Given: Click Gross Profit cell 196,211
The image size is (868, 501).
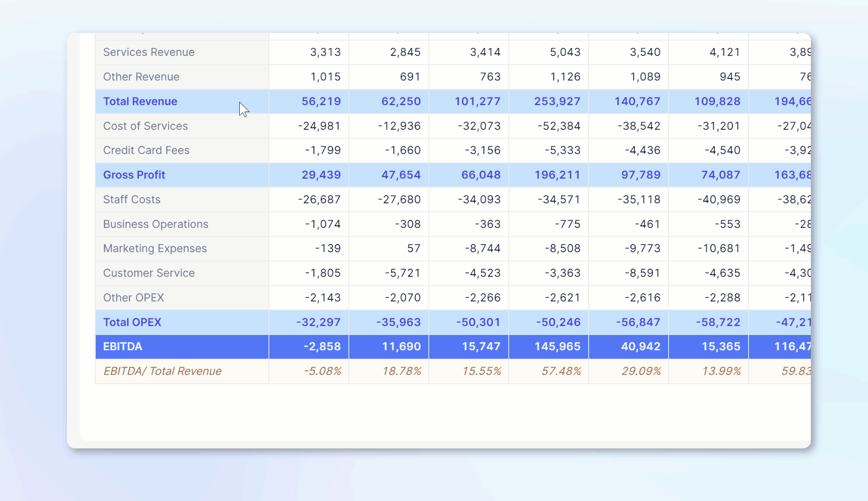Looking at the screenshot, I should (x=549, y=175).
